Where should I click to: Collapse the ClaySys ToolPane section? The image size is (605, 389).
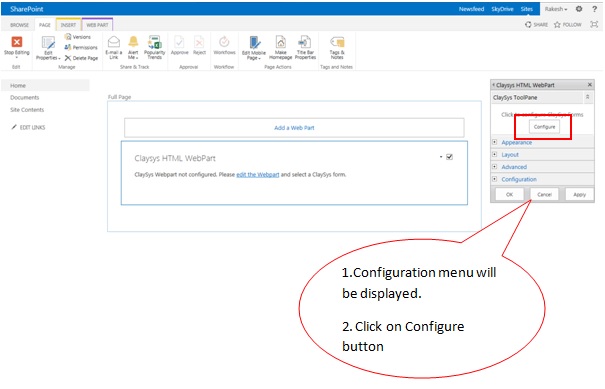click(x=587, y=97)
